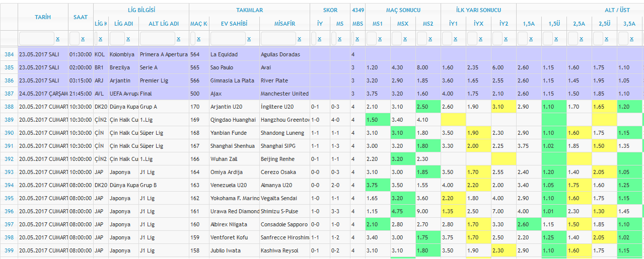Screen dimensions: 644x259
Task: Focus the MİSAFİR filter input field
Action: pyautogui.click(x=278, y=38)
